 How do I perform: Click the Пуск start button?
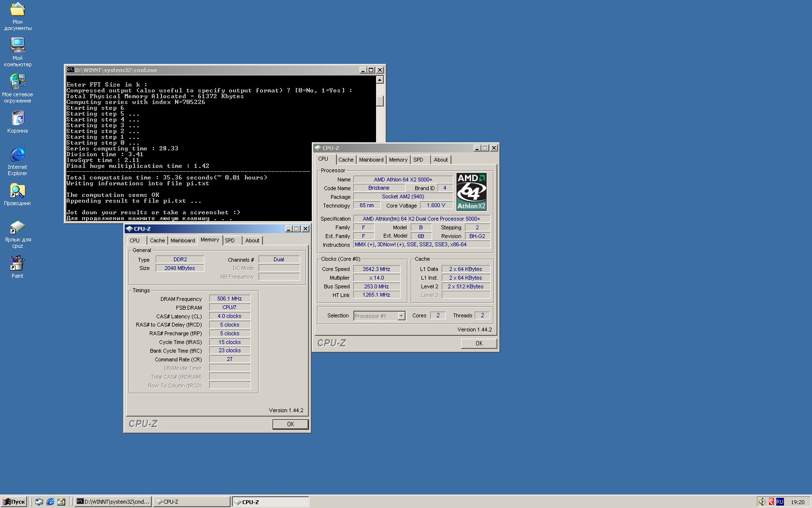coord(14,502)
